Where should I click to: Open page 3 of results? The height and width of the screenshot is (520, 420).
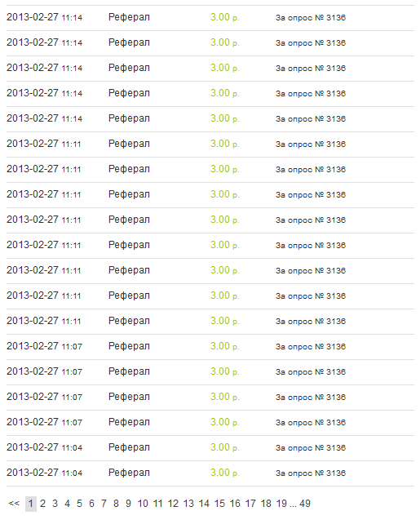coord(55,504)
